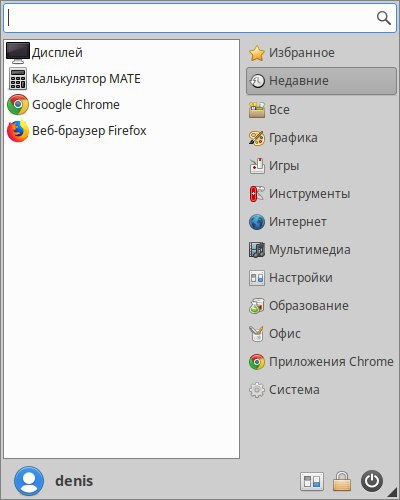
Task: Open the Интернет category label
Action: [x=298, y=222]
